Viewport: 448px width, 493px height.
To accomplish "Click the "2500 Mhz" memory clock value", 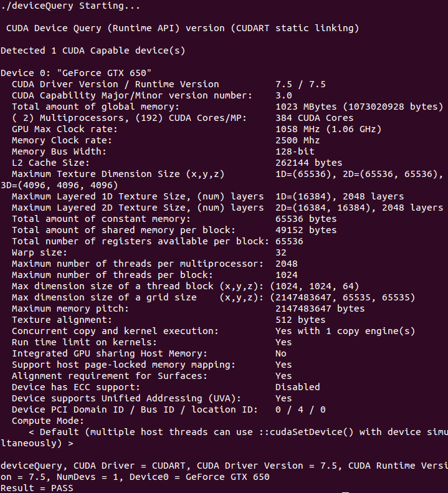I will point(297,140).
